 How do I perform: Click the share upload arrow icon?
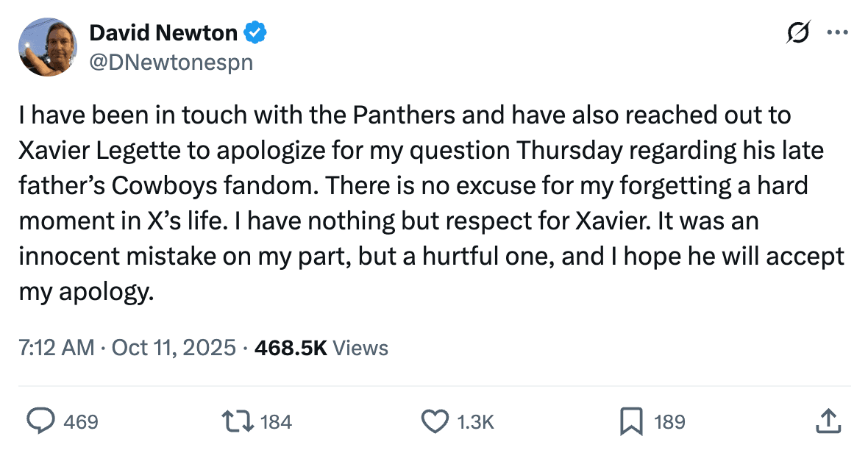(x=829, y=421)
